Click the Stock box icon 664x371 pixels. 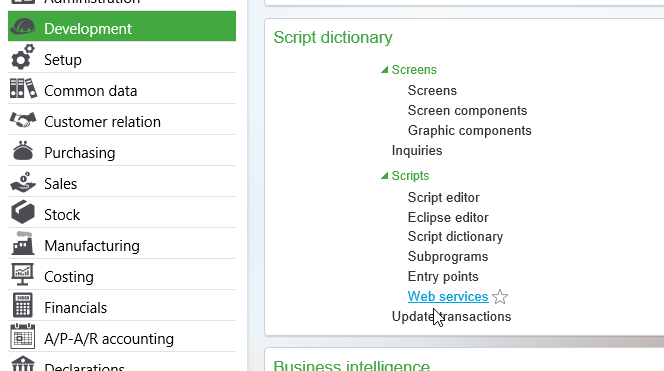[23, 212]
